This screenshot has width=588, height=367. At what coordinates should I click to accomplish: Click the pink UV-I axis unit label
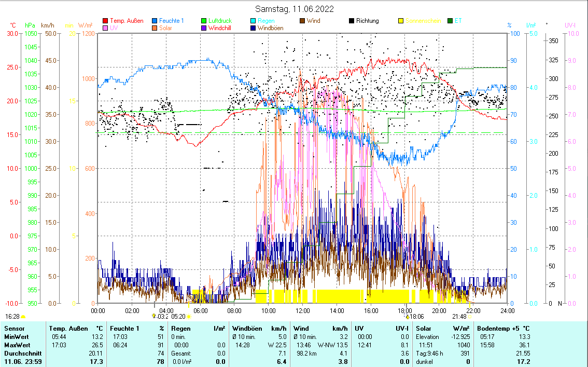point(570,25)
